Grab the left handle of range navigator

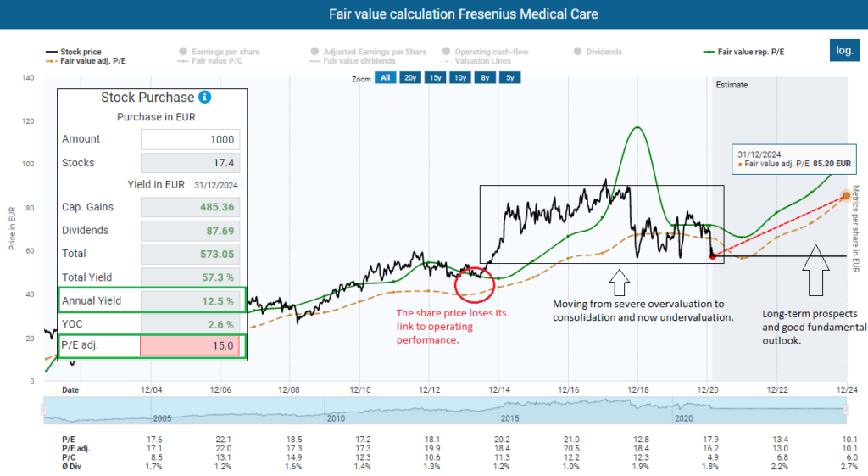coord(44,410)
